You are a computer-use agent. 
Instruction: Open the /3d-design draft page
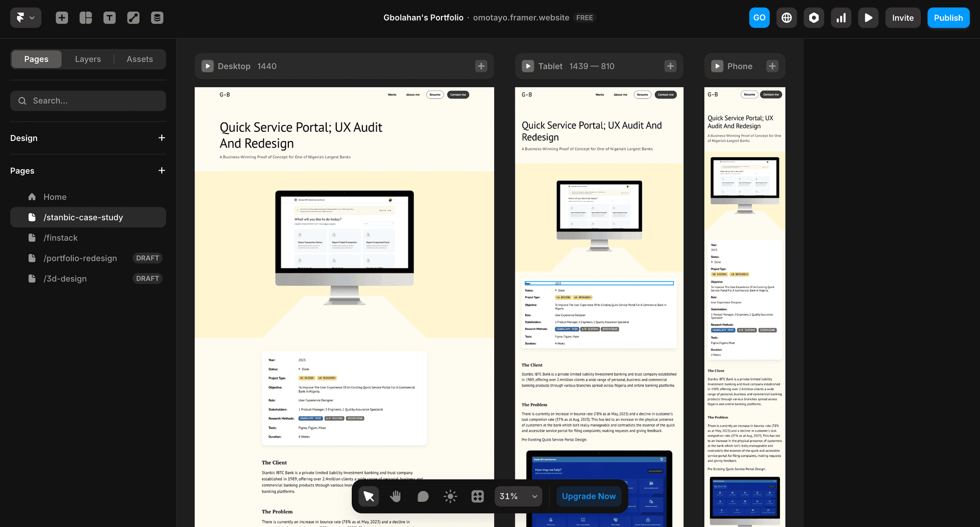coord(88,279)
